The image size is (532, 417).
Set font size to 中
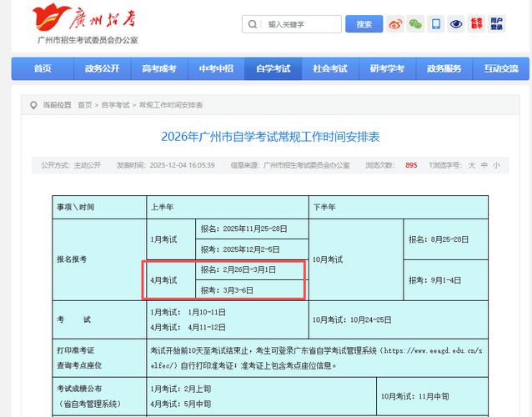[484, 165]
